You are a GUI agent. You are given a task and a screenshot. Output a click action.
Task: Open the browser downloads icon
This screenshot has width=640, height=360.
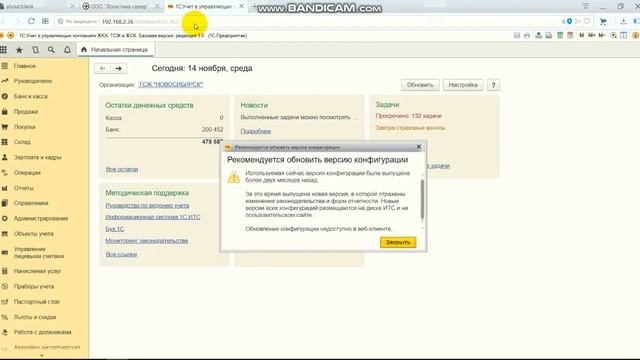[623, 21]
